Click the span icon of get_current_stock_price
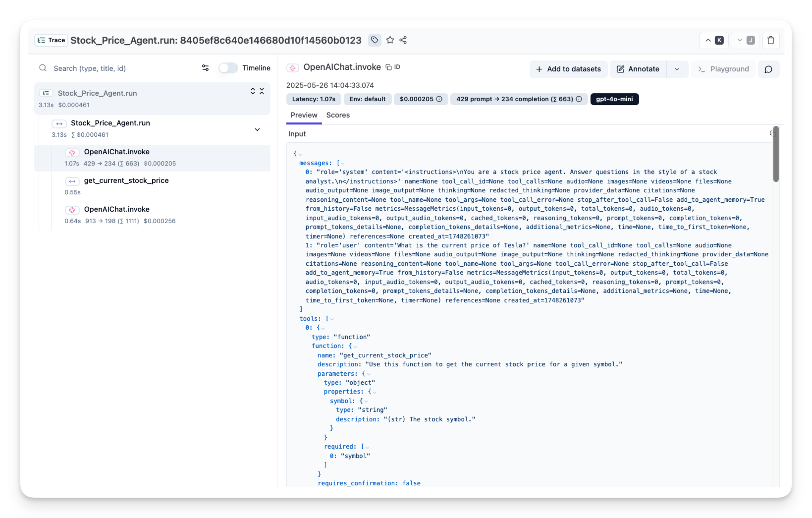Image resolution: width=812 pixels, height=518 pixels. click(x=72, y=181)
